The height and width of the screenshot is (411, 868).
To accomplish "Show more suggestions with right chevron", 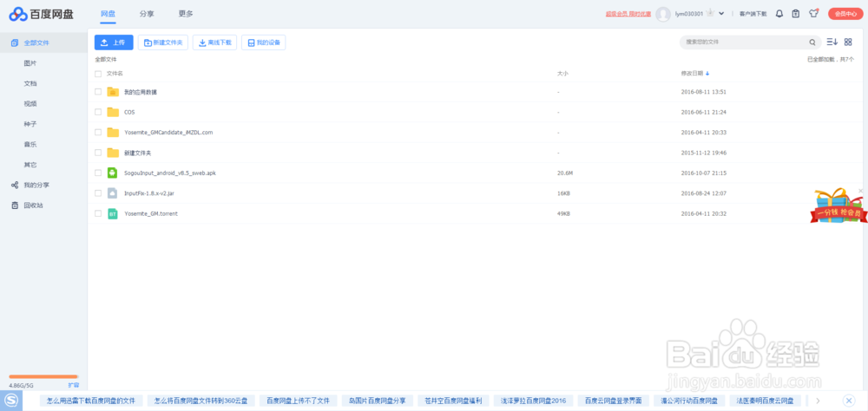I will [819, 401].
